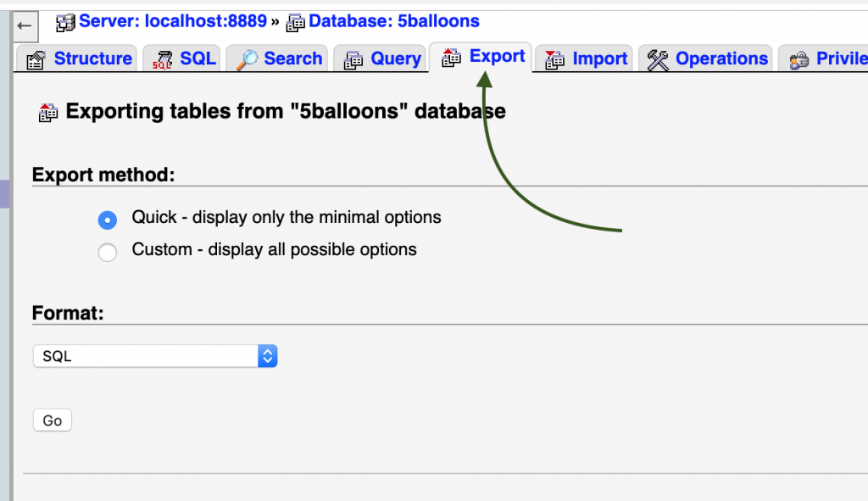
Task: Click the blue stepper arrows on Format selector
Action: tap(267, 355)
